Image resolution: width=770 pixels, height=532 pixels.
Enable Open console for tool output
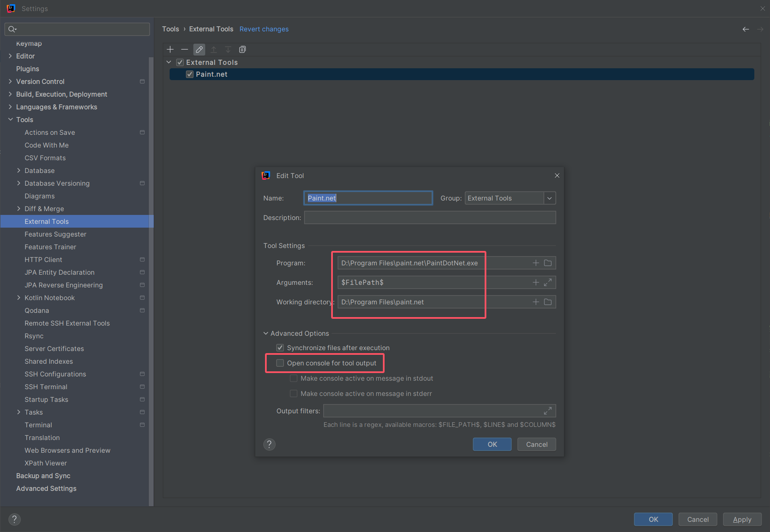pos(280,363)
